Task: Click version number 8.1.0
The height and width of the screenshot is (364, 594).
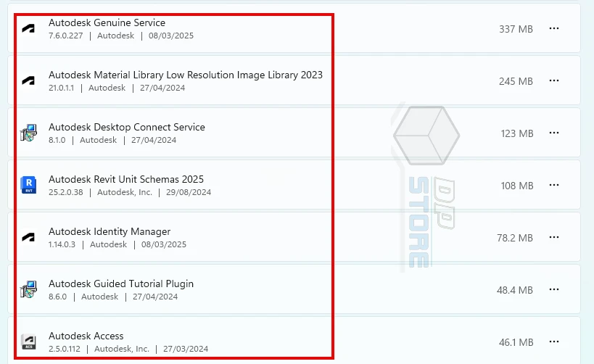Action: pyautogui.click(x=57, y=140)
